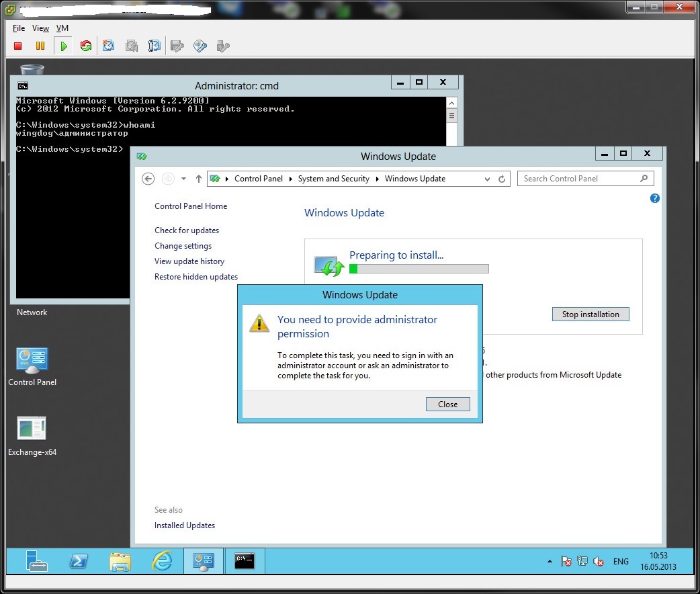
Task: Open the Control Panel desktop shortcut
Action: tap(32, 366)
